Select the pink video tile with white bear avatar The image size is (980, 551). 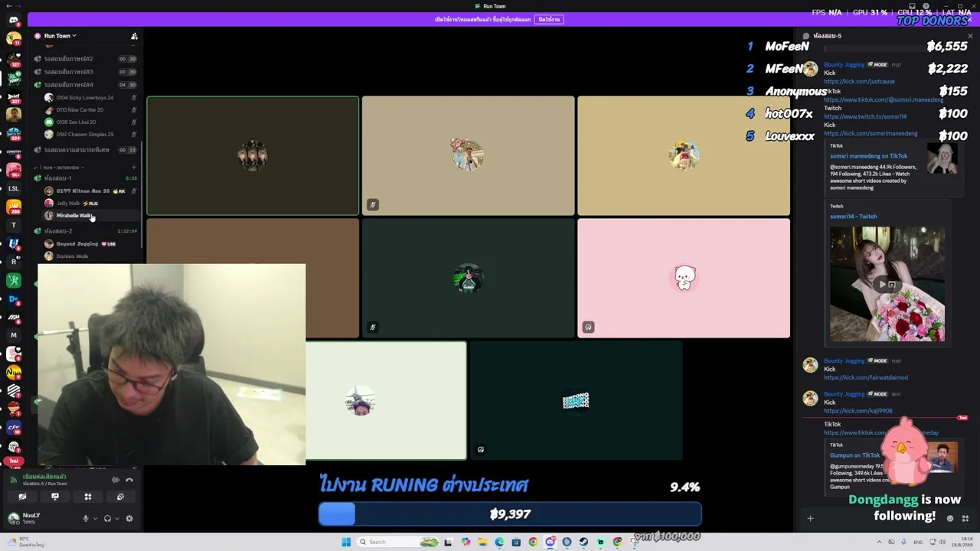[x=684, y=279]
